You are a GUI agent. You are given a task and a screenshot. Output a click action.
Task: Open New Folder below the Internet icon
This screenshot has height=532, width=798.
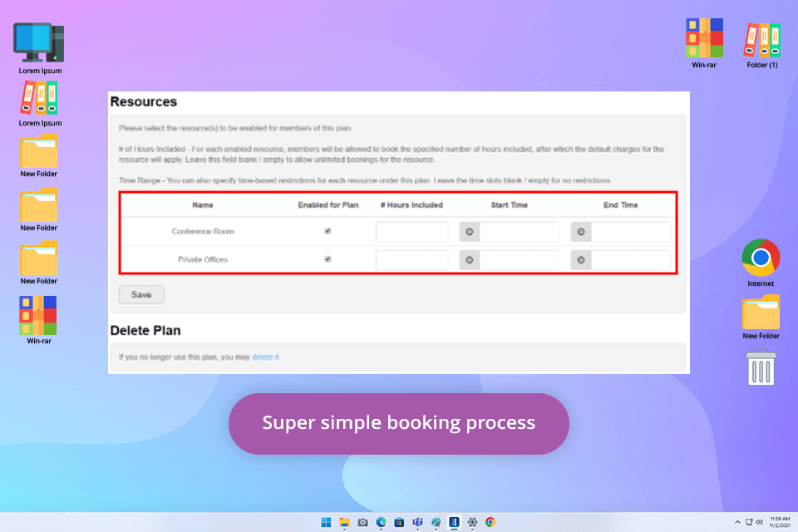(761, 312)
